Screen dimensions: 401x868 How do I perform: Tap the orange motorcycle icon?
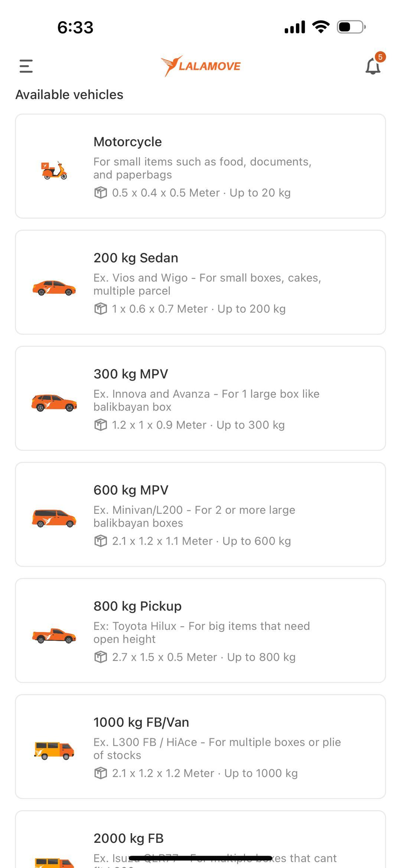tap(54, 171)
